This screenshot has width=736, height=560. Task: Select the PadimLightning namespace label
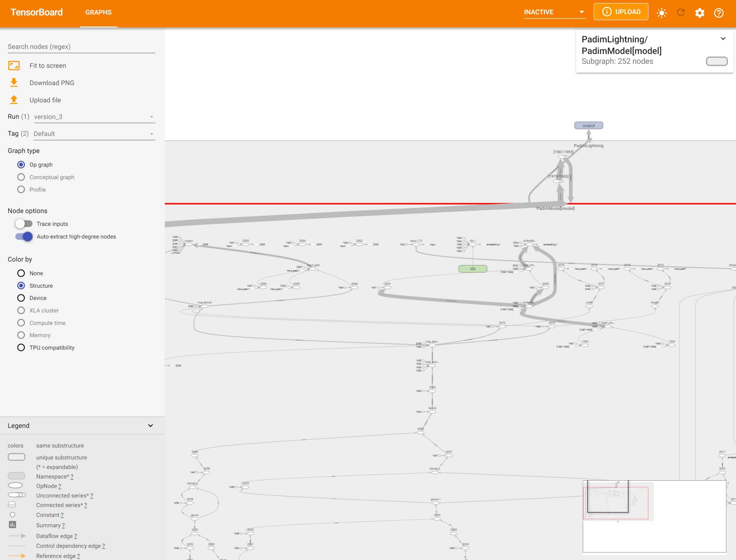588,146
